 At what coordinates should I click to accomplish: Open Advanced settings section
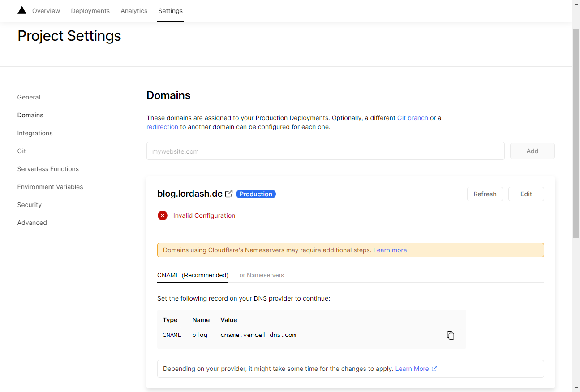(x=32, y=223)
